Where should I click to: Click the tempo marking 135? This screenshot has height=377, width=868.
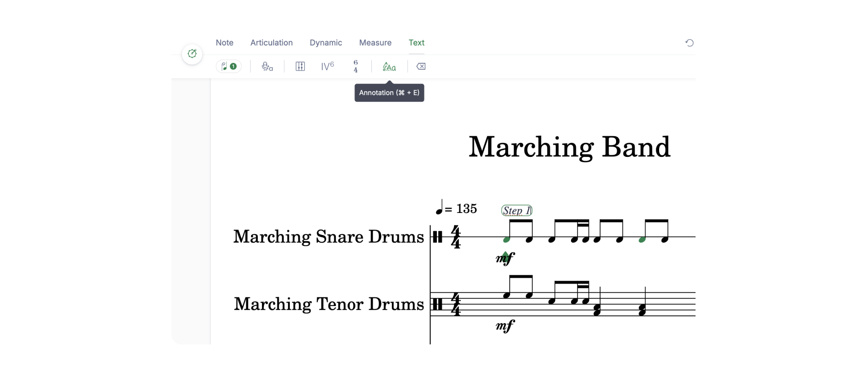tap(456, 208)
